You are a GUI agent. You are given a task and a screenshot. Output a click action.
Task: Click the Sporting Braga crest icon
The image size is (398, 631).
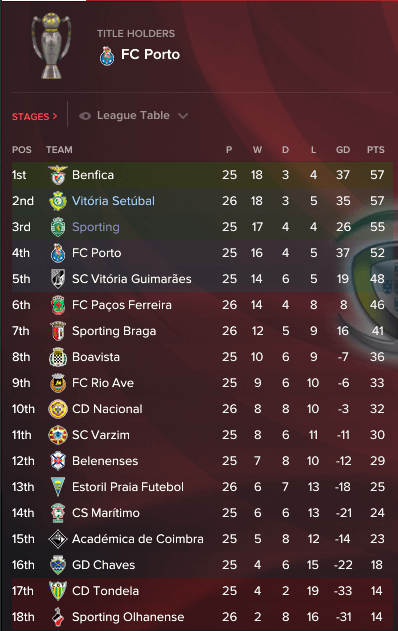[x=58, y=331]
